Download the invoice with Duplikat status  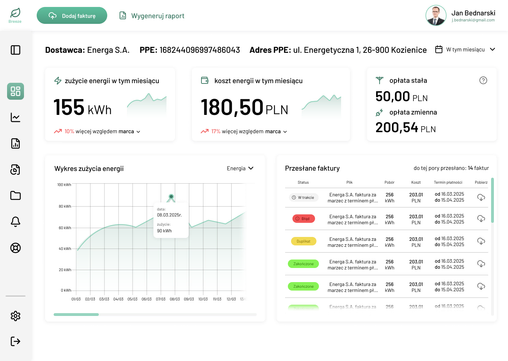tap(481, 241)
